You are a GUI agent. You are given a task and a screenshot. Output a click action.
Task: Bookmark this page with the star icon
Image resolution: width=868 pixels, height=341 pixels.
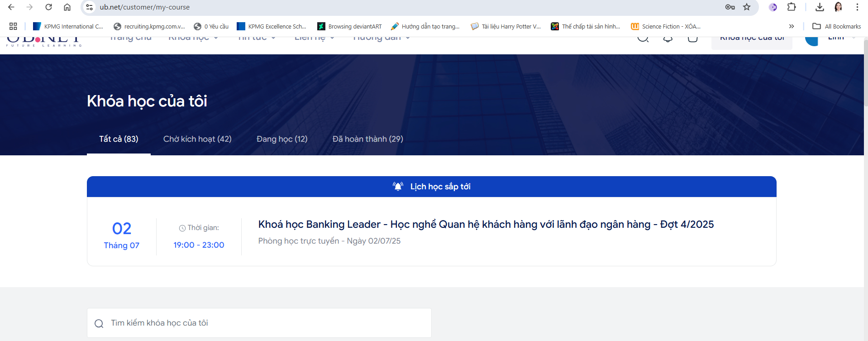[x=747, y=7]
